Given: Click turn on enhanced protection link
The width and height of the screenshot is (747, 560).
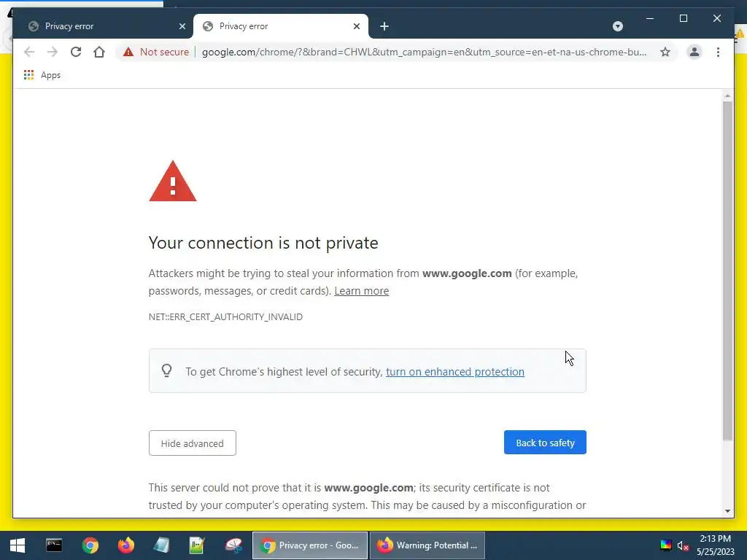Looking at the screenshot, I should pyautogui.click(x=455, y=371).
